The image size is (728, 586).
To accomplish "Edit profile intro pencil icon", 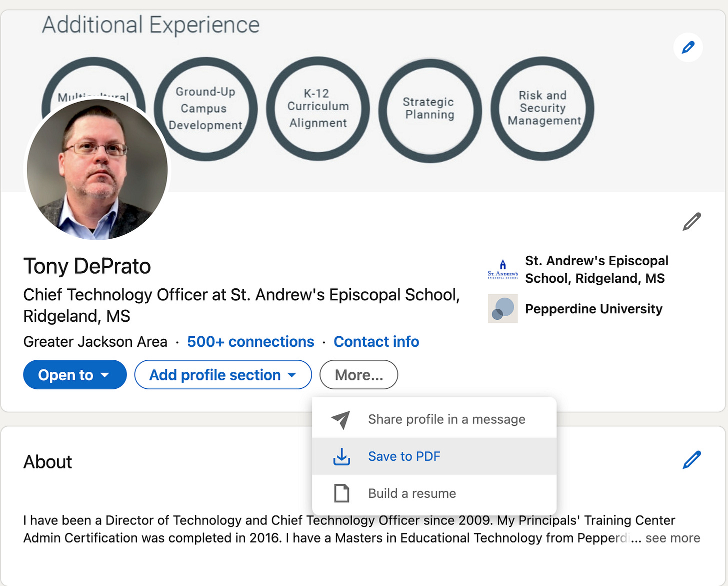I will click(x=692, y=221).
